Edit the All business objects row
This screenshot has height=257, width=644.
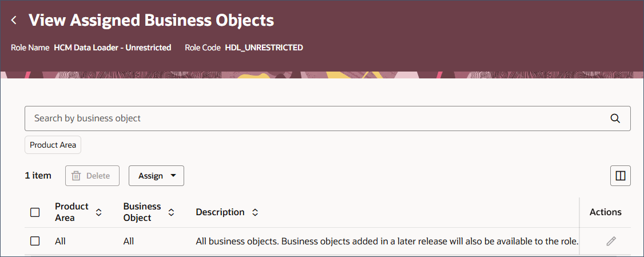click(611, 241)
